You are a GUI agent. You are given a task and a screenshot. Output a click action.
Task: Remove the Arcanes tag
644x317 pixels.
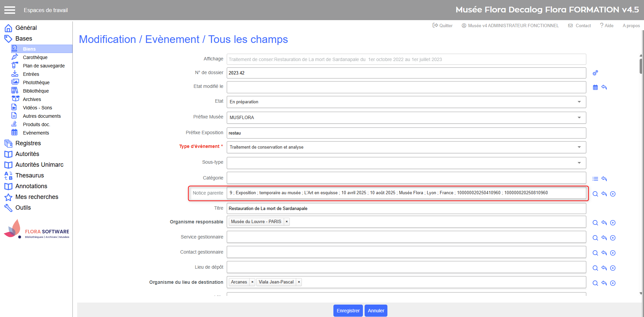coord(252,282)
